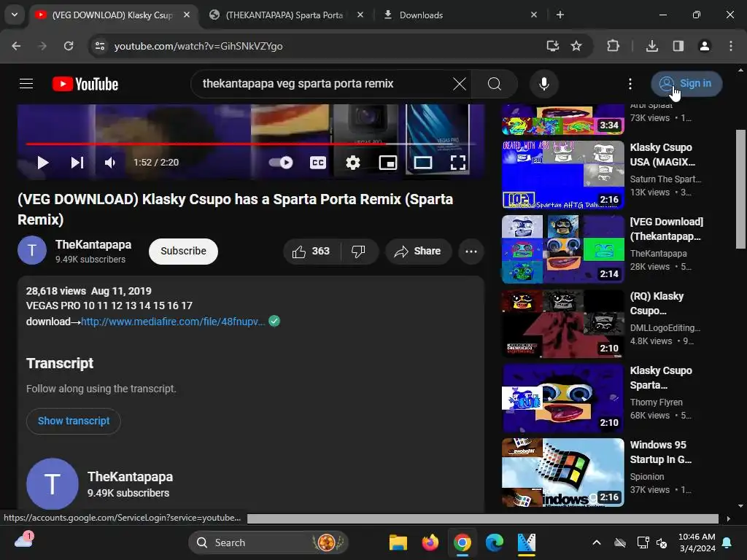This screenshot has width=747, height=560.
Task: Switch to THEKANTAPAPA Sparta Porta tab
Action: pos(284,15)
